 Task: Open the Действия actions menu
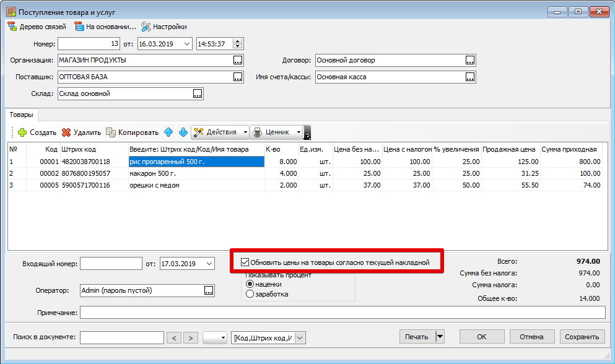pos(220,132)
